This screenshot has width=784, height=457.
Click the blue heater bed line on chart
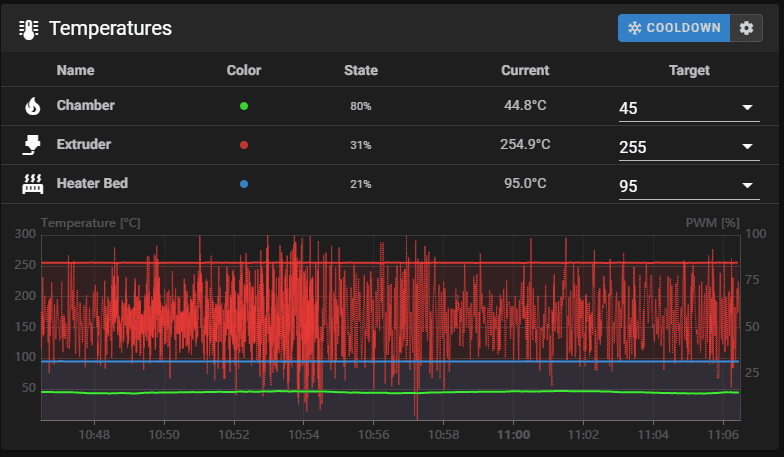[x=390, y=361]
